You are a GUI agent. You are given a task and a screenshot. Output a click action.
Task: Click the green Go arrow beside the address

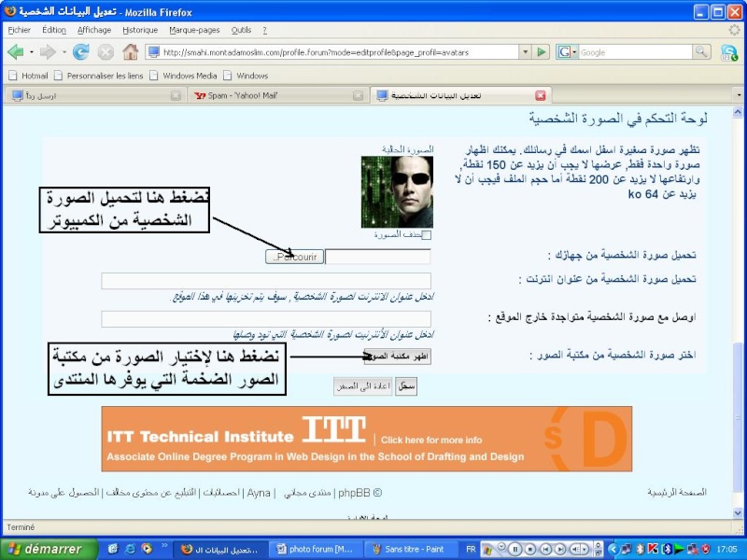542,52
